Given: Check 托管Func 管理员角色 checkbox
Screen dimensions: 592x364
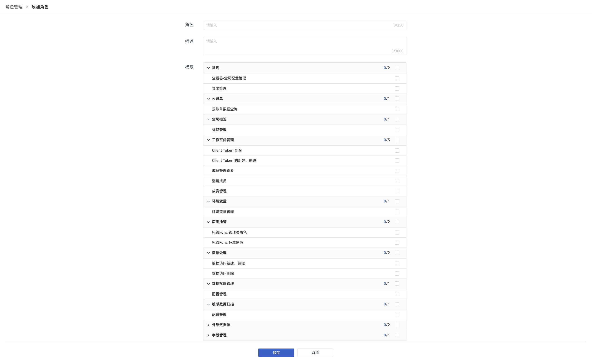Looking at the screenshot, I should point(397,232).
